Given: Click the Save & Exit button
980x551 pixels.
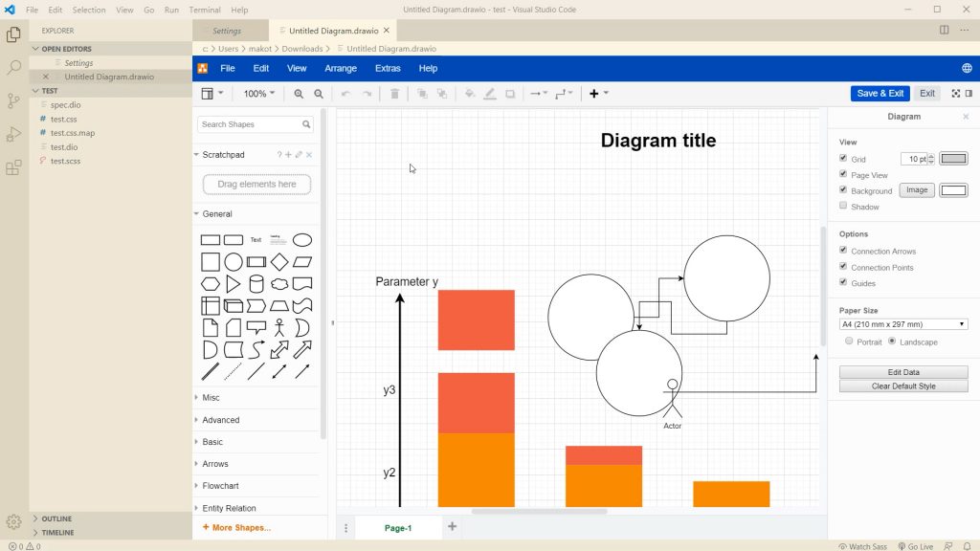Looking at the screenshot, I should click(x=880, y=94).
